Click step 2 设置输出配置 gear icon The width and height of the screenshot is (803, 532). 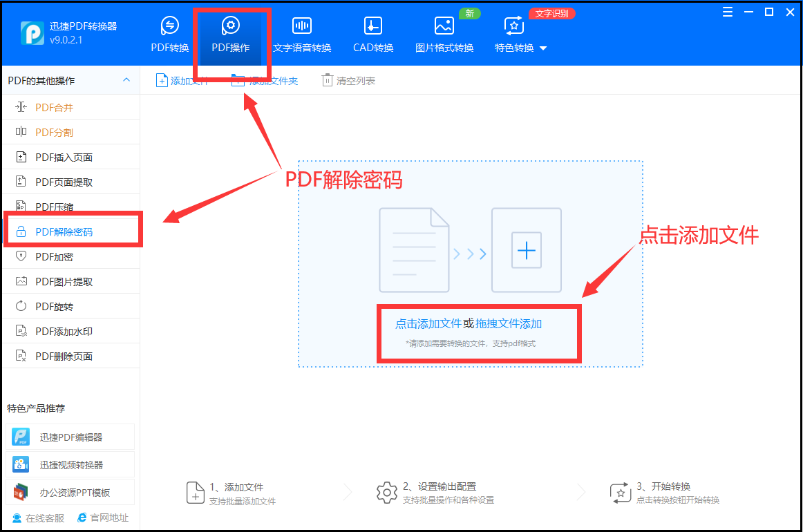click(x=387, y=493)
